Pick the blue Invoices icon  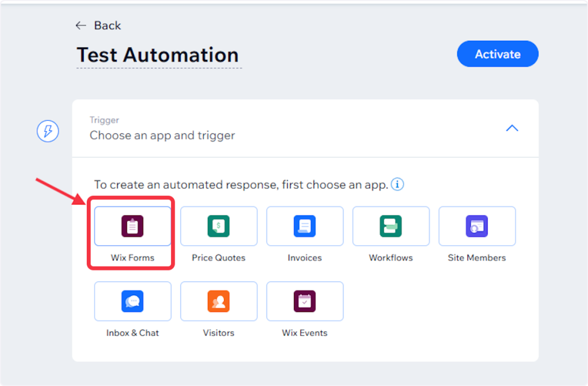(x=305, y=226)
